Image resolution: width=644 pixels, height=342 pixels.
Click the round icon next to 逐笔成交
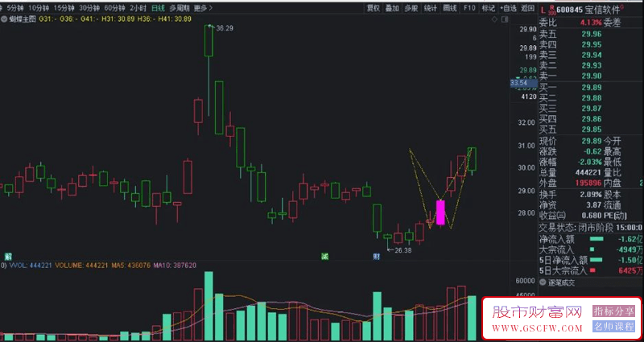point(543,282)
